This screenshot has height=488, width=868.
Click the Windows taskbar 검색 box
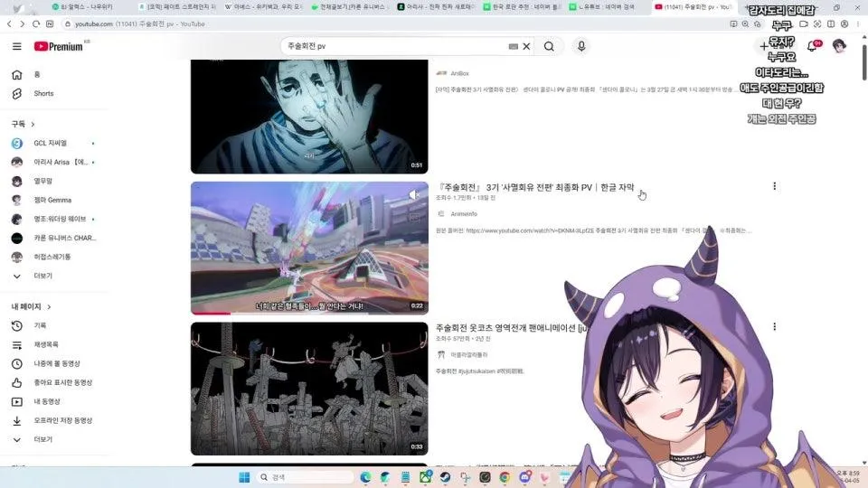(305, 477)
